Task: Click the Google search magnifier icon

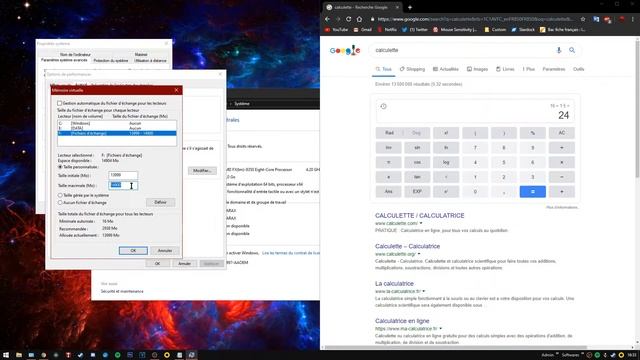Action: click(572, 50)
